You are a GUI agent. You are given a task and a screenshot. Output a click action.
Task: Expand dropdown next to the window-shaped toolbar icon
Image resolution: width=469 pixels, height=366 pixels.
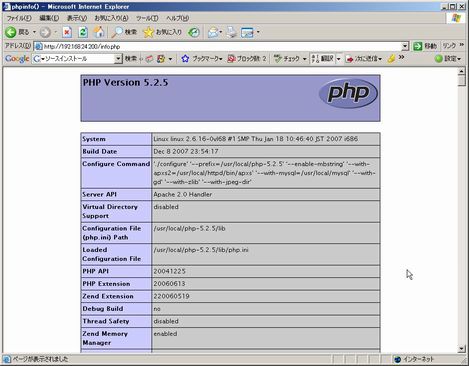258,32
